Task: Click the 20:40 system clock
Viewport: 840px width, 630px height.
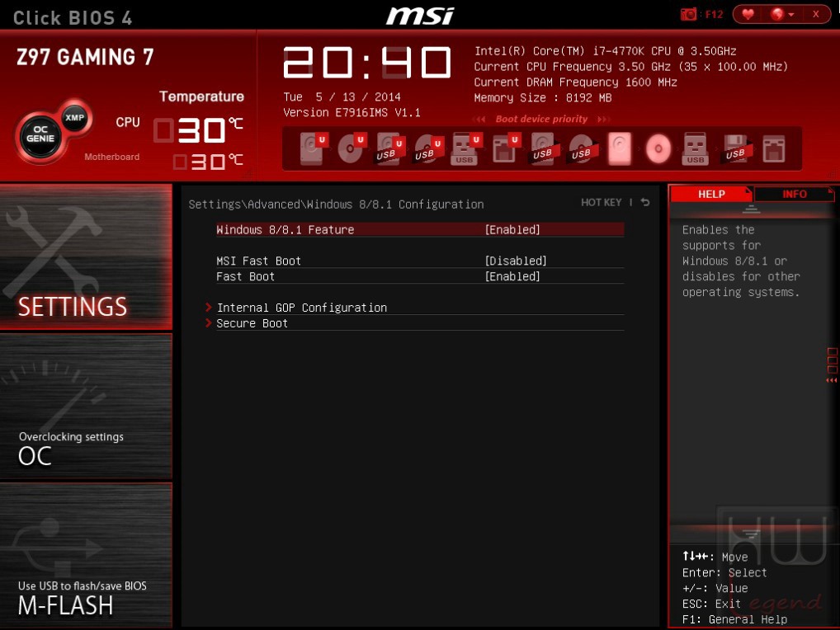Action: [367, 62]
